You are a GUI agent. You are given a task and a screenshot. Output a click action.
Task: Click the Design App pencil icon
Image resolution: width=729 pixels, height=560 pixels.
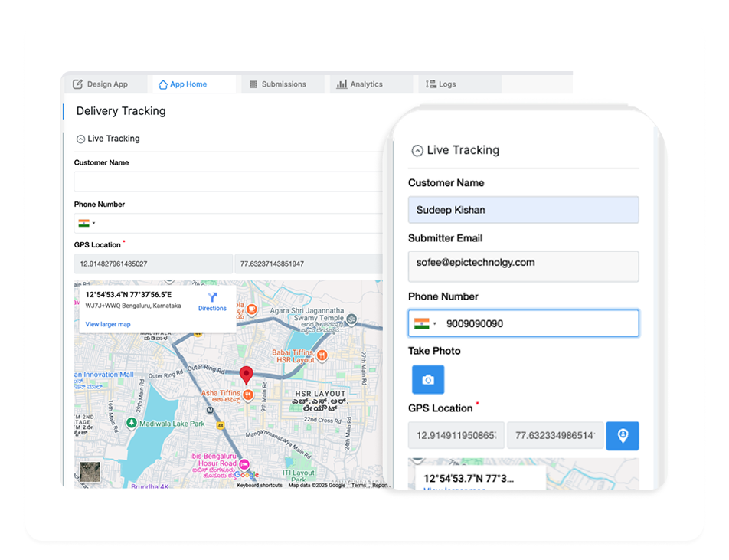click(x=78, y=84)
